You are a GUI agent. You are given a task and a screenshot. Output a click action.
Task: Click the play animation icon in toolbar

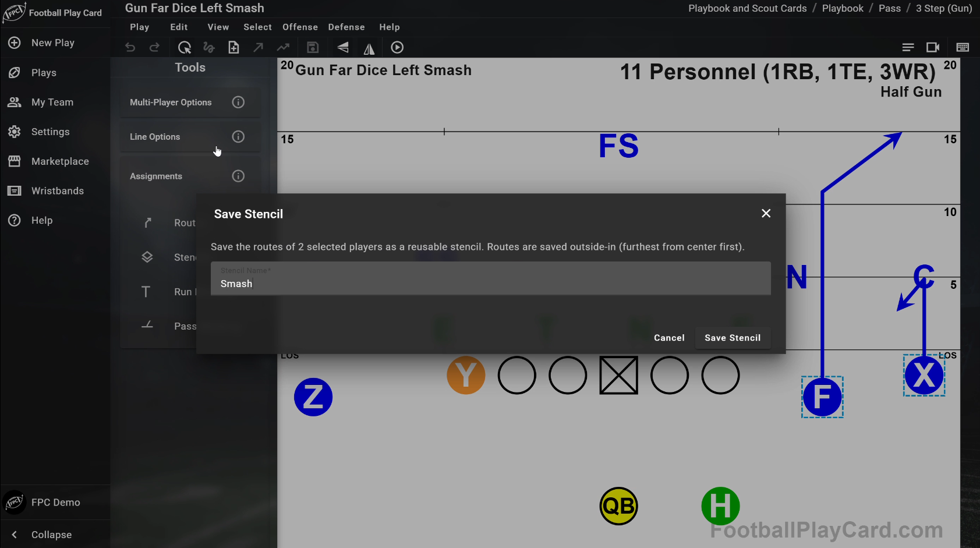[397, 48]
